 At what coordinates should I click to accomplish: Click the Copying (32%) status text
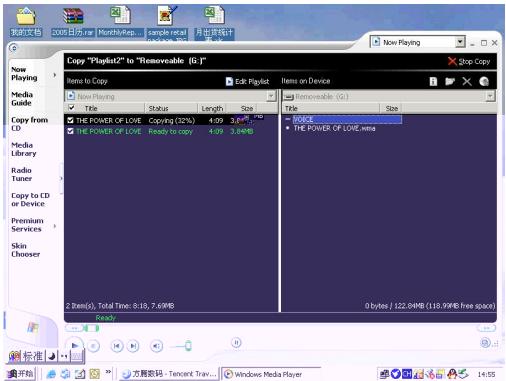[172, 120]
